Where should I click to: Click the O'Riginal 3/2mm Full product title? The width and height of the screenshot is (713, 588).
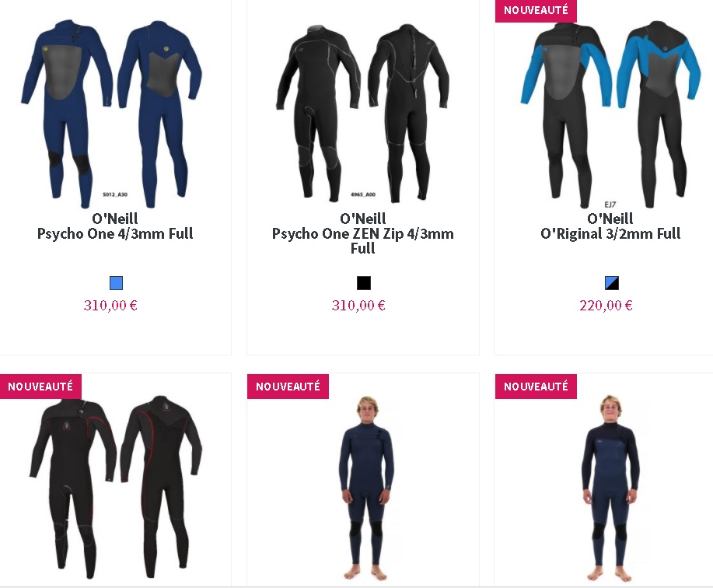tap(610, 234)
